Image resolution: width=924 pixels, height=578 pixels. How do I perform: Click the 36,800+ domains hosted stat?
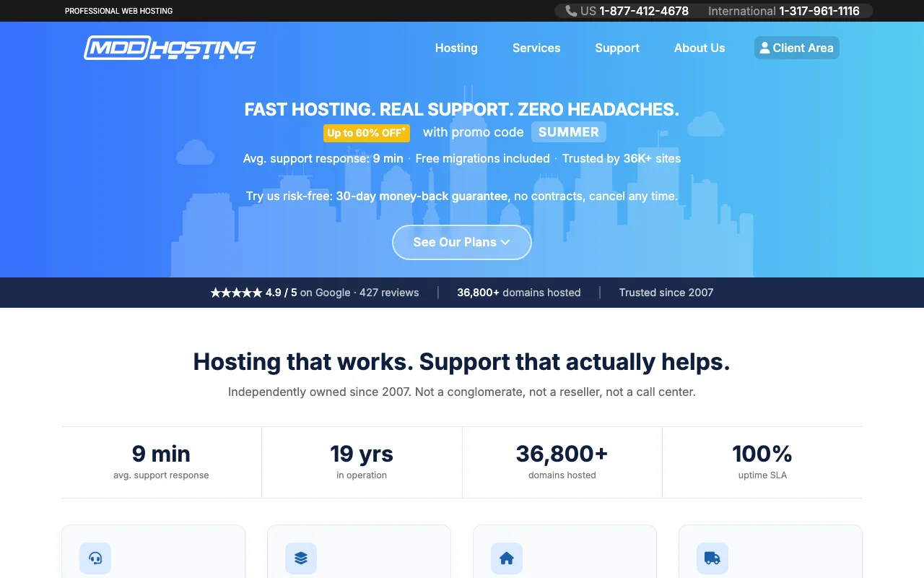tap(562, 462)
